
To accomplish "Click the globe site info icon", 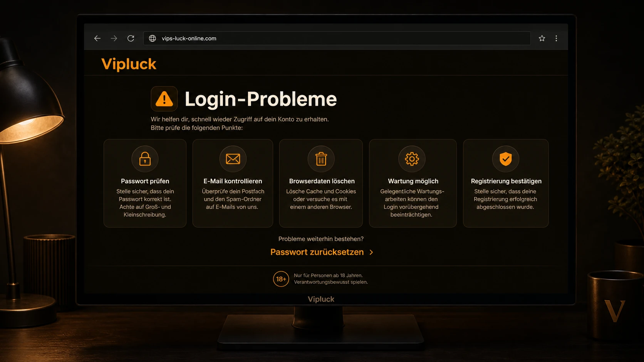I will tap(153, 38).
